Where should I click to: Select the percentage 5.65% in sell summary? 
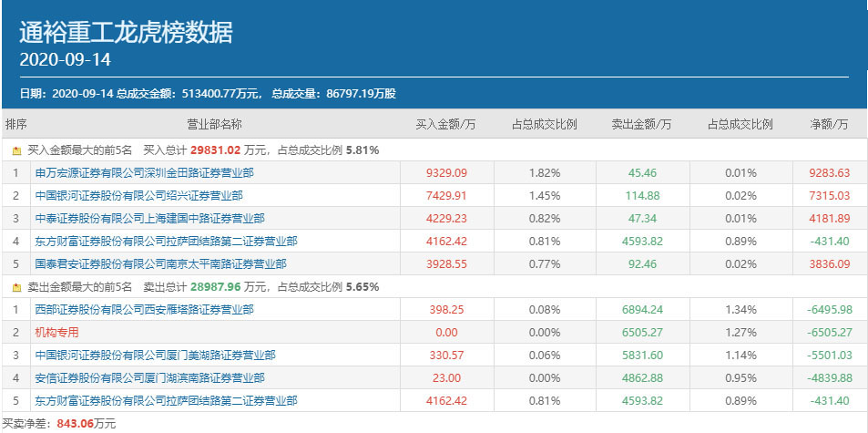coord(363,287)
